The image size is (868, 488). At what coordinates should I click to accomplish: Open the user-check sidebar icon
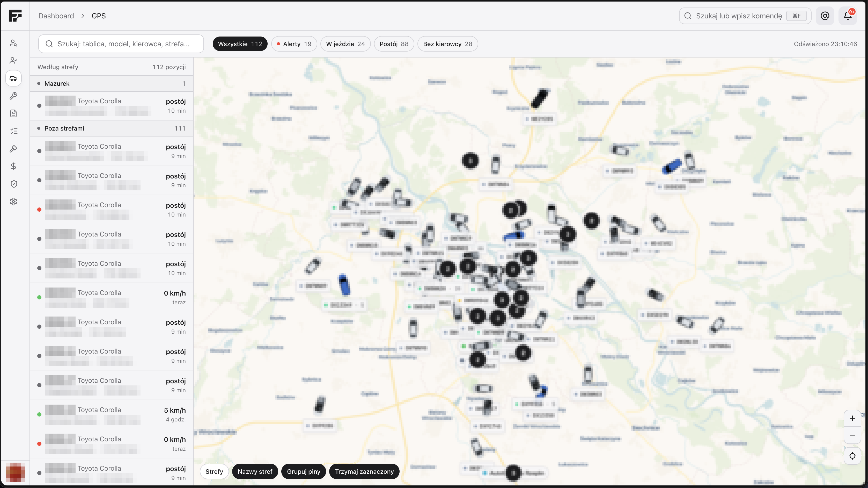tap(13, 61)
